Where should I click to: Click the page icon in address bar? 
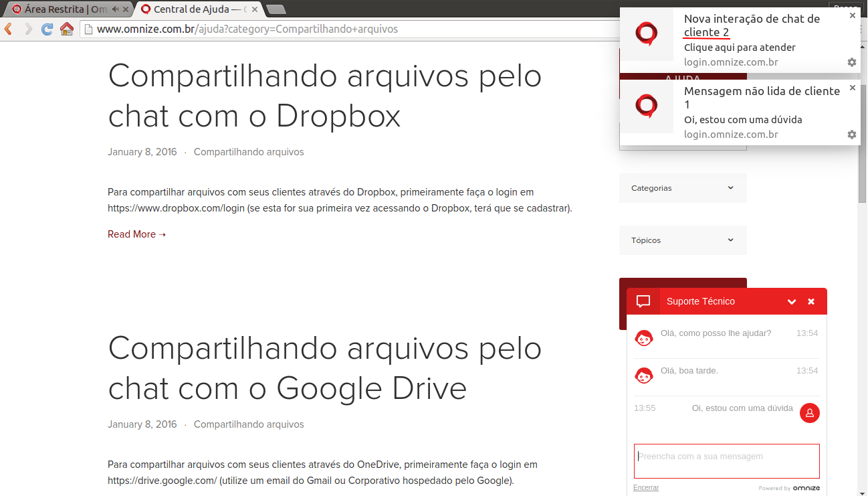[88, 29]
